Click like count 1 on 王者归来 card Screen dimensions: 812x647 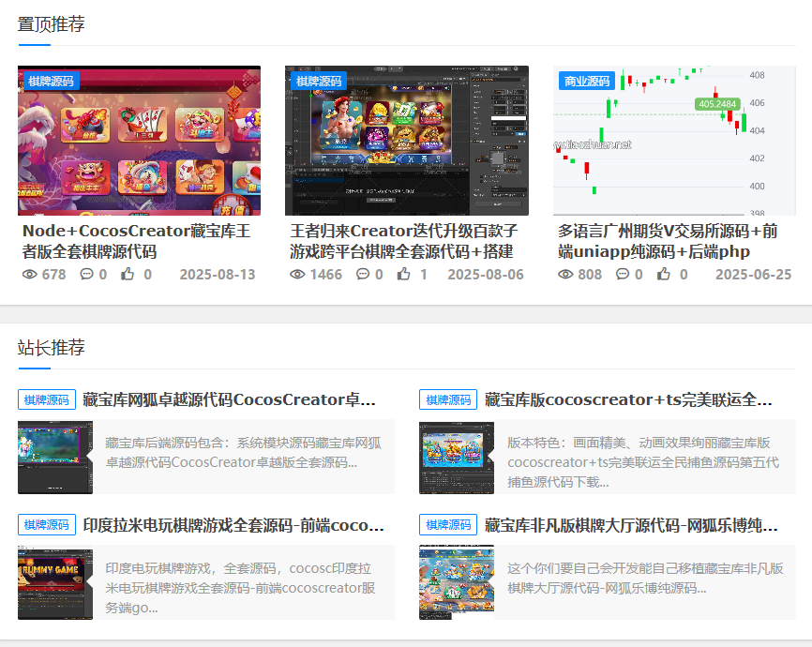424,275
